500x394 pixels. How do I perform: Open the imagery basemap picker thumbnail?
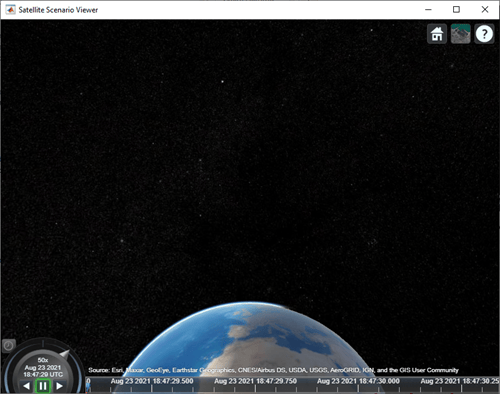461,34
